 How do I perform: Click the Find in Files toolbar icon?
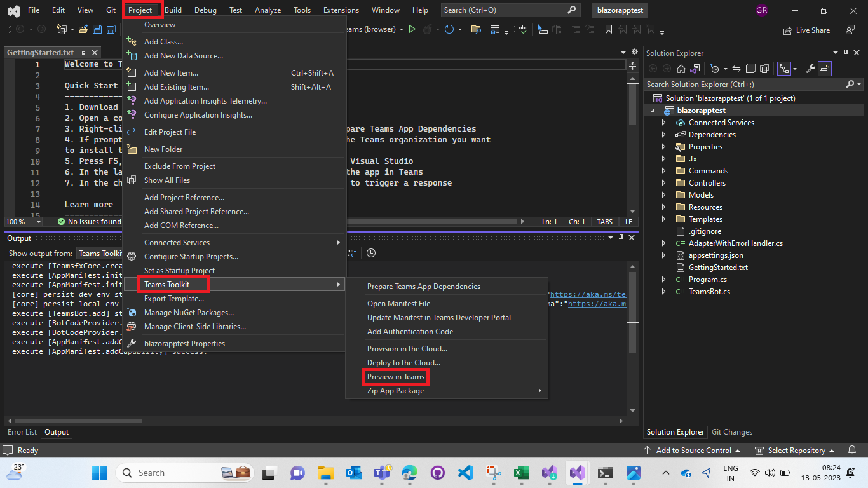tap(476, 29)
